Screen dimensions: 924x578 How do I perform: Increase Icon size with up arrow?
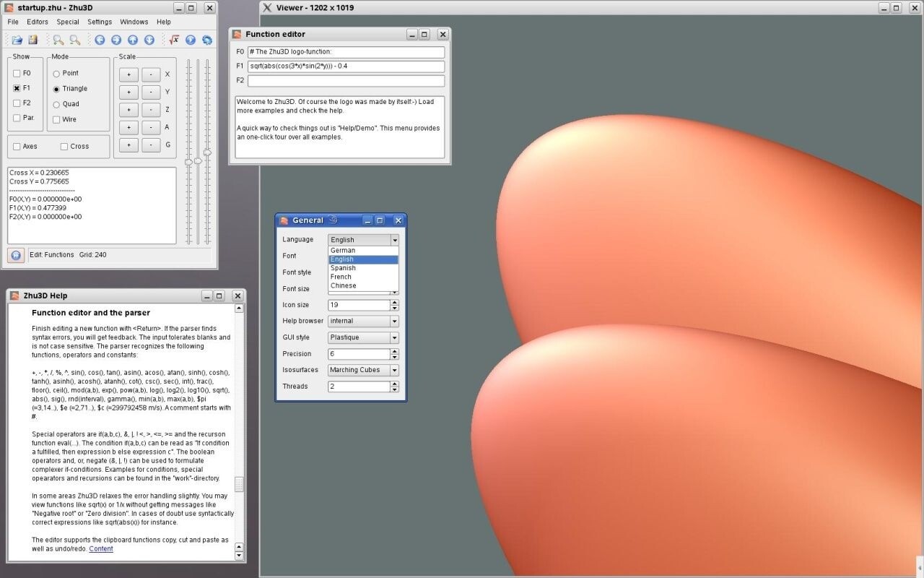[395, 302]
